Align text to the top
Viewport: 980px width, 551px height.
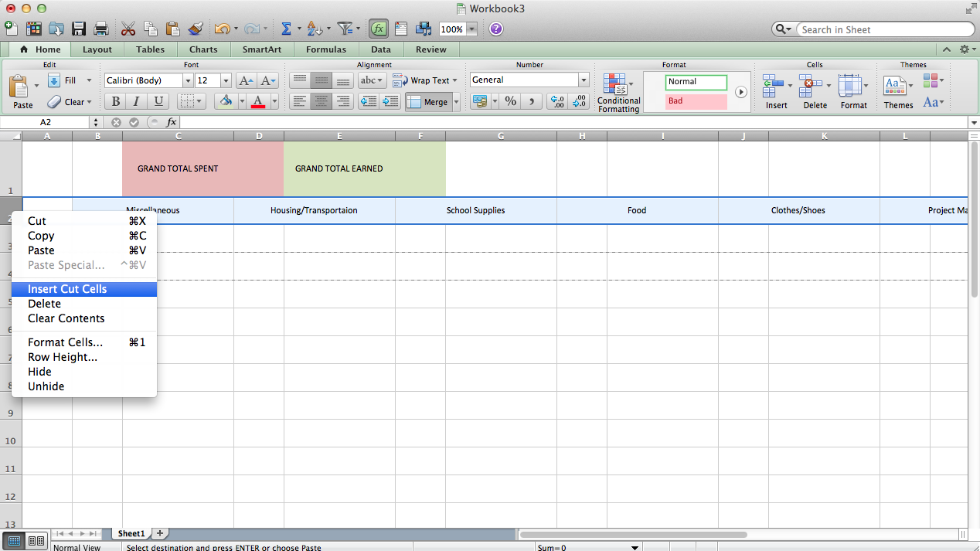pyautogui.click(x=300, y=80)
